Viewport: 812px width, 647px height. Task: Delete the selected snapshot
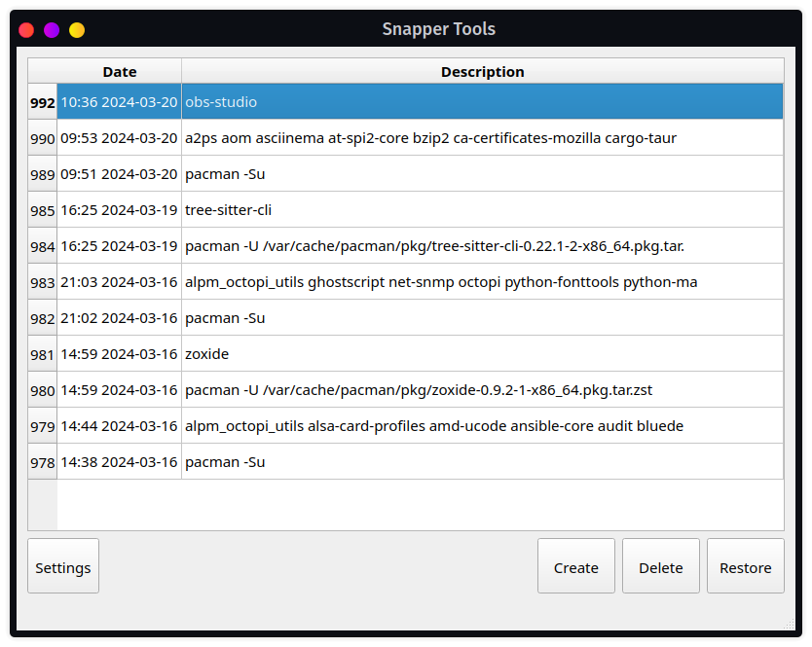click(661, 565)
